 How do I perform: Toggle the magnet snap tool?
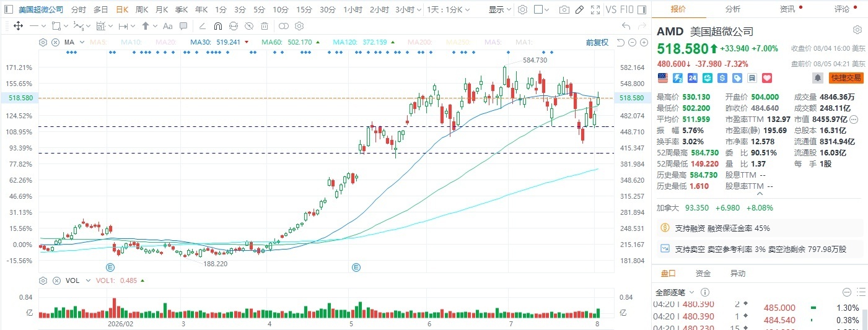coord(217,26)
